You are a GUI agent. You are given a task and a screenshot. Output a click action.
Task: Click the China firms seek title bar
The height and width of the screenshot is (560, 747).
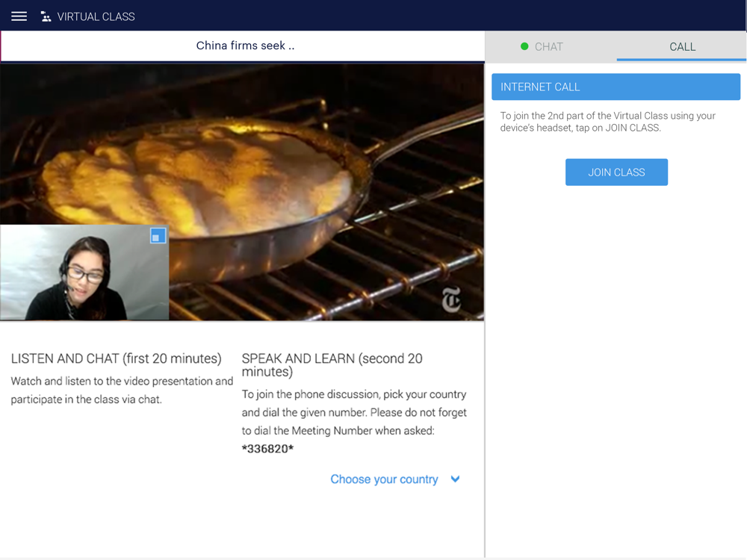point(245,46)
